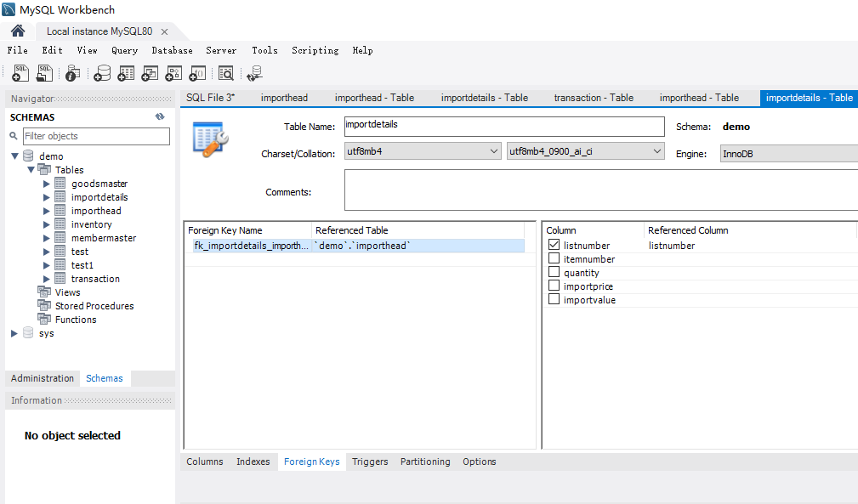Open the object inspector toolbar icon
The image size is (858, 504).
click(73, 74)
